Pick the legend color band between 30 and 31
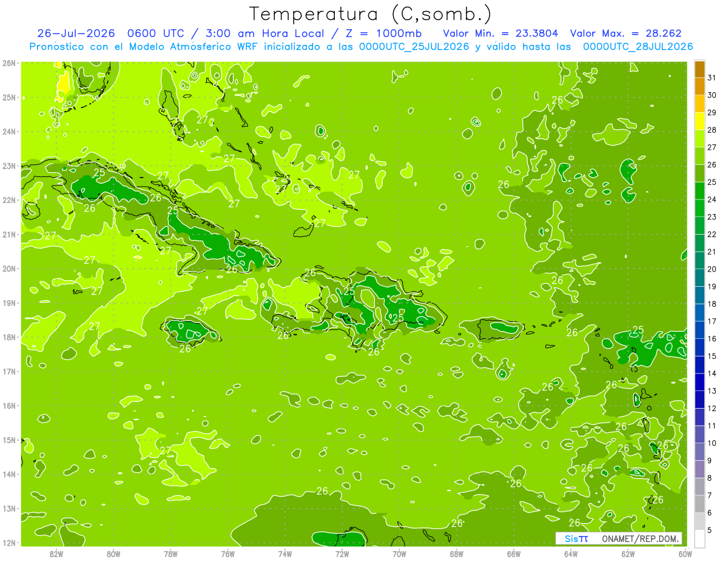The width and height of the screenshot is (728, 562). click(x=699, y=87)
